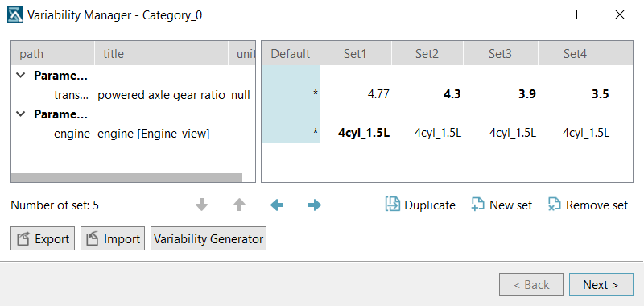Export the variability sets

click(x=43, y=238)
